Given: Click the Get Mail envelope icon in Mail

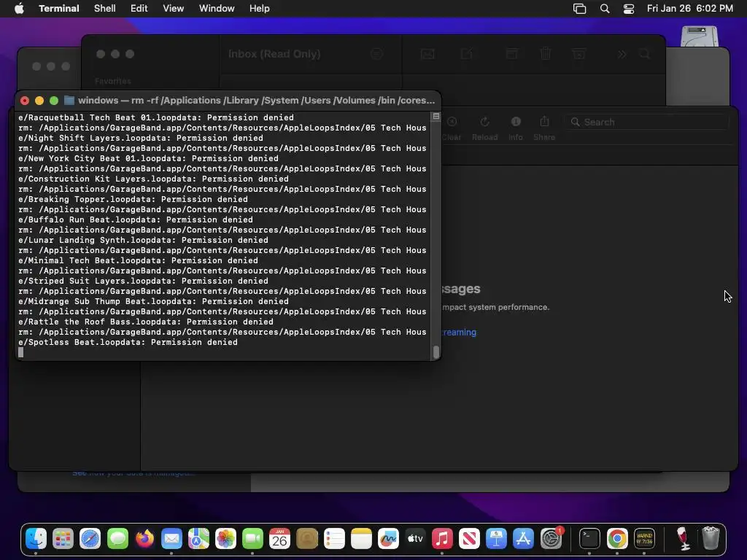Looking at the screenshot, I should pyautogui.click(x=427, y=54).
